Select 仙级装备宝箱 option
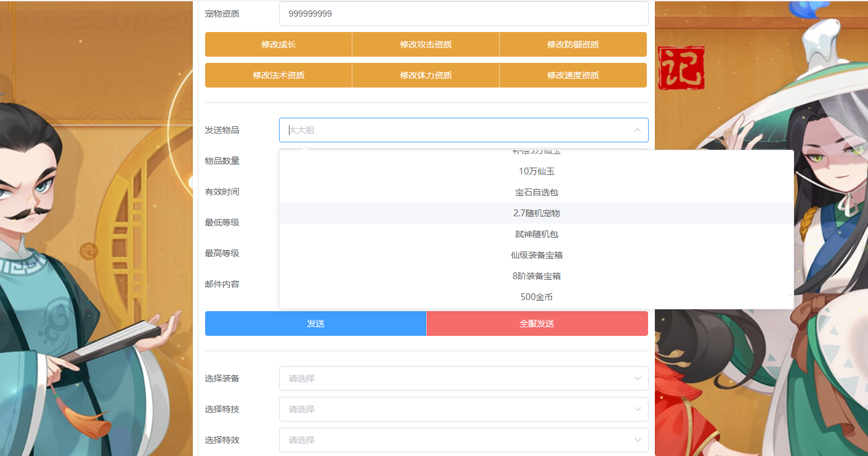 537,255
